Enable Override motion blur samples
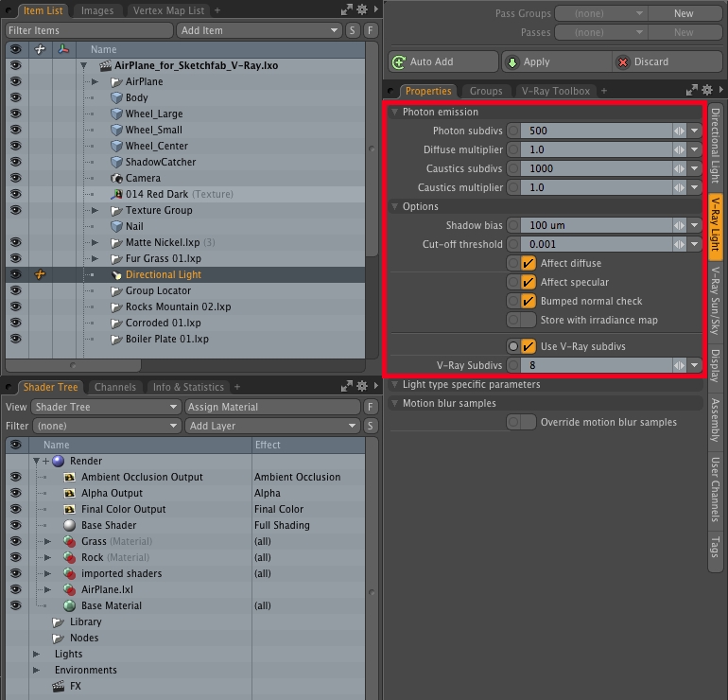Image resolution: width=728 pixels, height=700 pixels. tap(528, 422)
